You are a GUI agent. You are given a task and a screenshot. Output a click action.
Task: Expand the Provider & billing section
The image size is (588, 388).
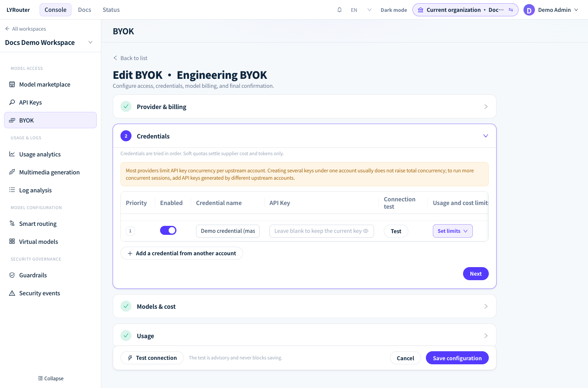[x=305, y=107]
